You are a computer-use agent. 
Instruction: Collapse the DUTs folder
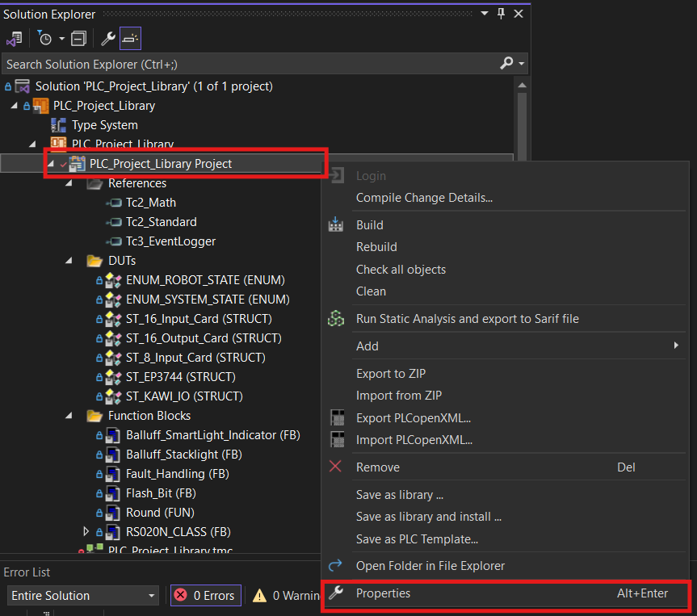pyautogui.click(x=69, y=261)
